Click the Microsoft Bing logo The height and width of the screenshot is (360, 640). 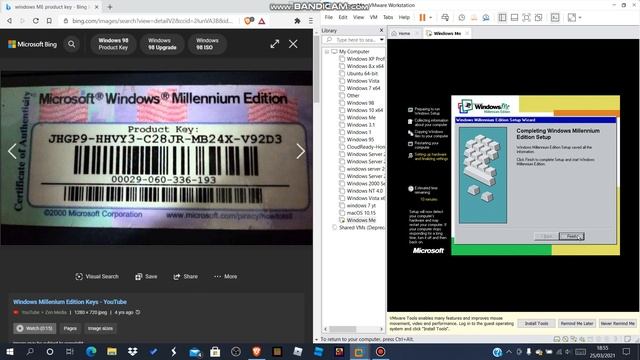coord(33,44)
